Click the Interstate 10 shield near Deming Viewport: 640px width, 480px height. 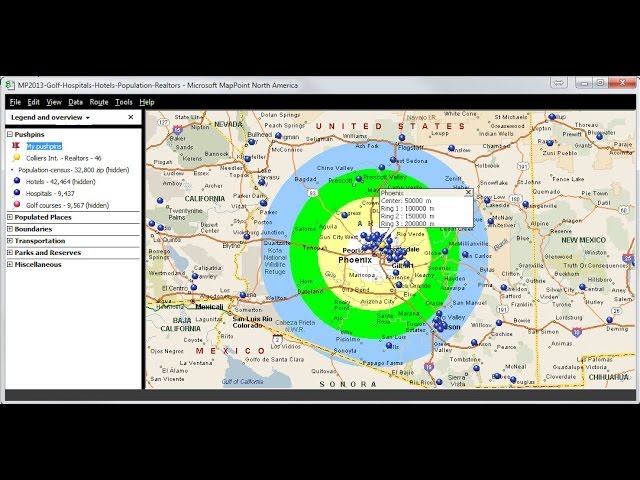pos(577,332)
